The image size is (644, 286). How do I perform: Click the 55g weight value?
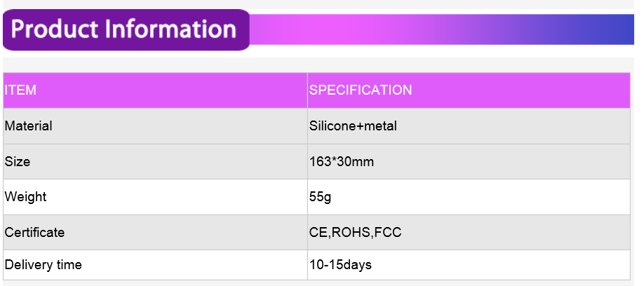point(321,197)
